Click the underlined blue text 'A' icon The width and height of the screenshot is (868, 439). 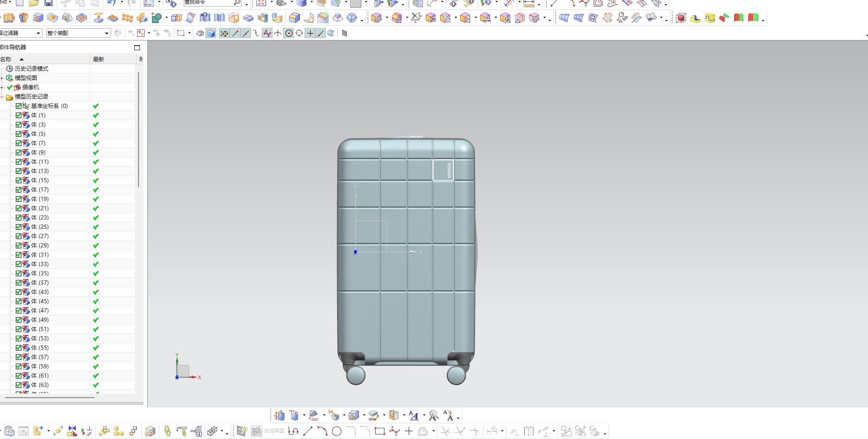click(414, 415)
